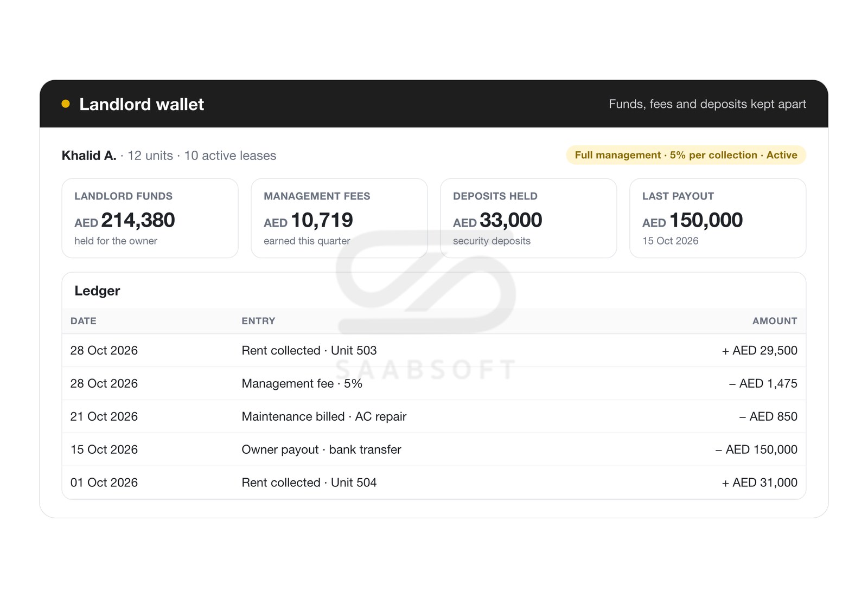Image resolution: width=868 pixels, height=598 pixels.
Task: Select 'Owner payout · bank transfer' entry
Action: coord(321,449)
